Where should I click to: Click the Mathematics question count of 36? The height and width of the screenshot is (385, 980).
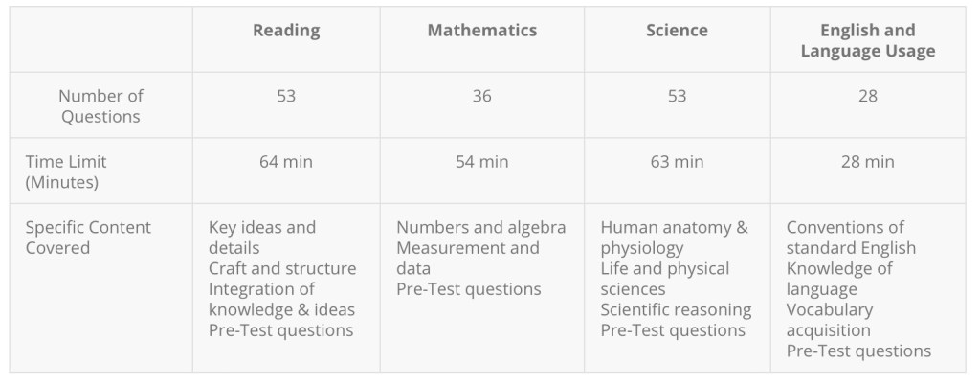tap(481, 96)
